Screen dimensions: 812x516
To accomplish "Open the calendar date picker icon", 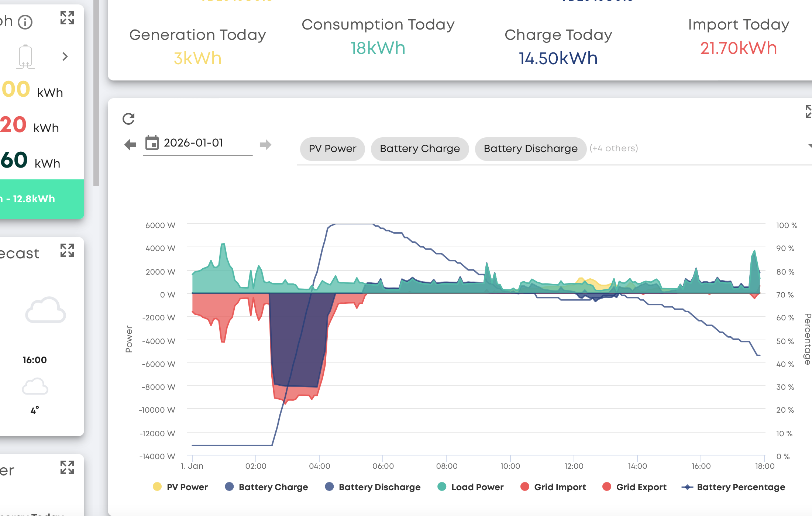I will pos(152,143).
